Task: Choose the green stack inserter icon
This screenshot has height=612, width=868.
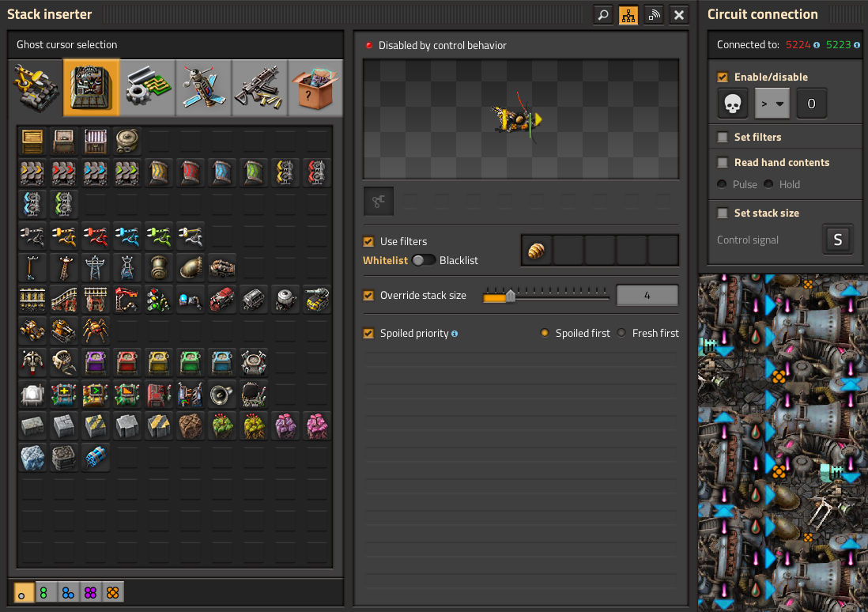Action: tap(158, 236)
